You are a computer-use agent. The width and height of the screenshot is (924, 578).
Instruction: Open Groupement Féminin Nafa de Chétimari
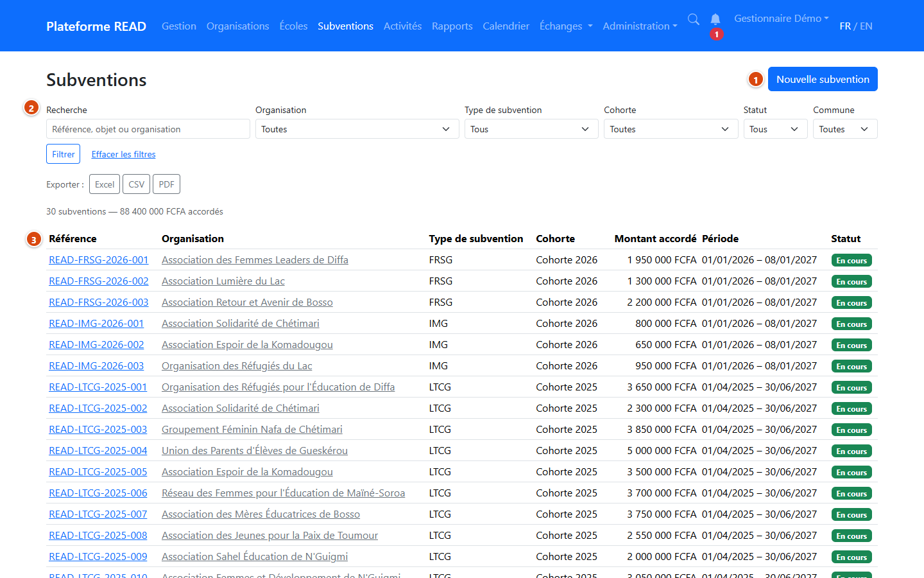252,429
